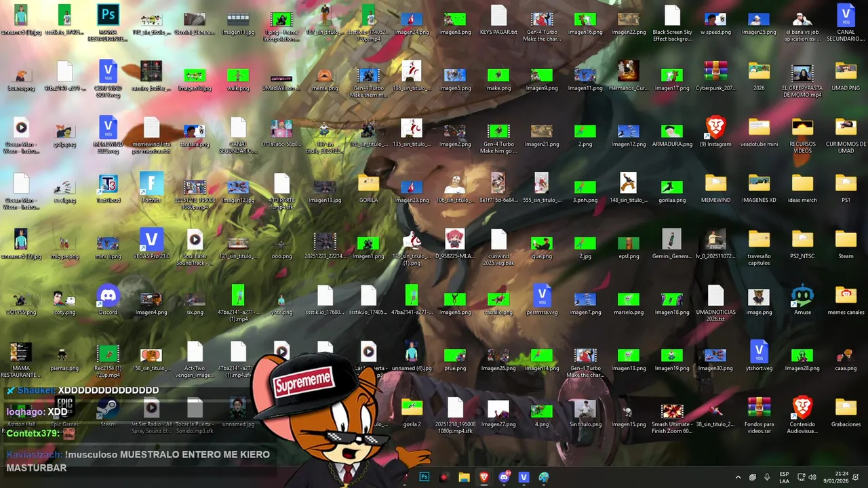Select the Fondos para videos.rar archive
868x488 pixels.
coord(759,415)
